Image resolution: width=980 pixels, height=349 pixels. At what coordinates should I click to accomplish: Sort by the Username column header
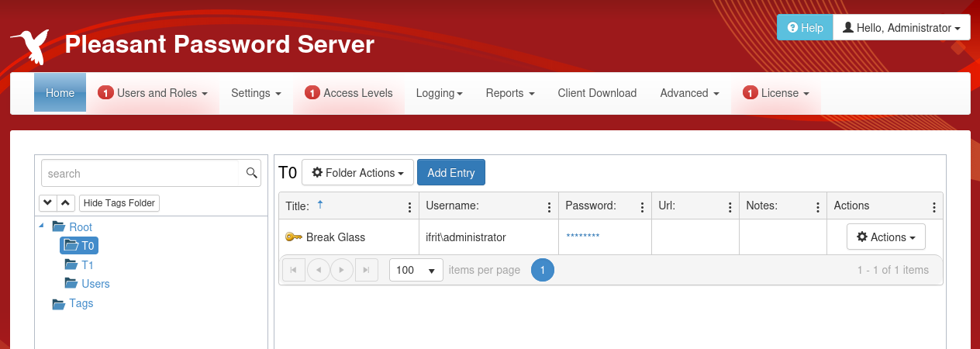coord(452,206)
